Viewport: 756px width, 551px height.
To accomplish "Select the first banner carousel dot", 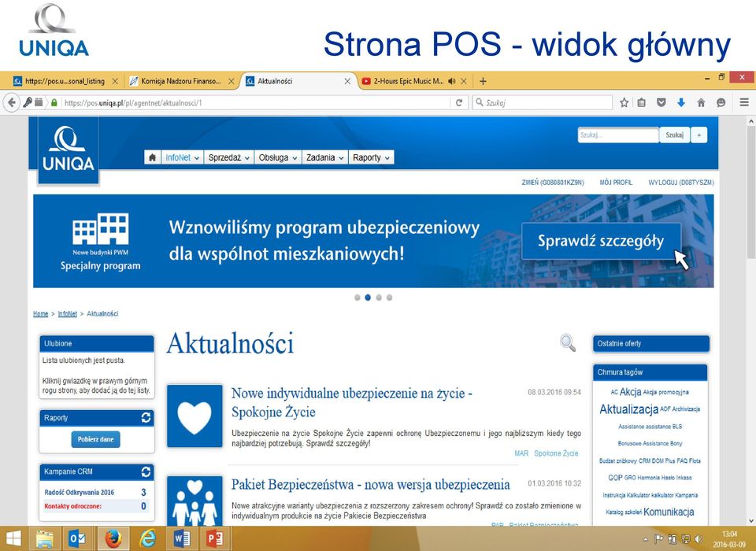I will 358,298.
